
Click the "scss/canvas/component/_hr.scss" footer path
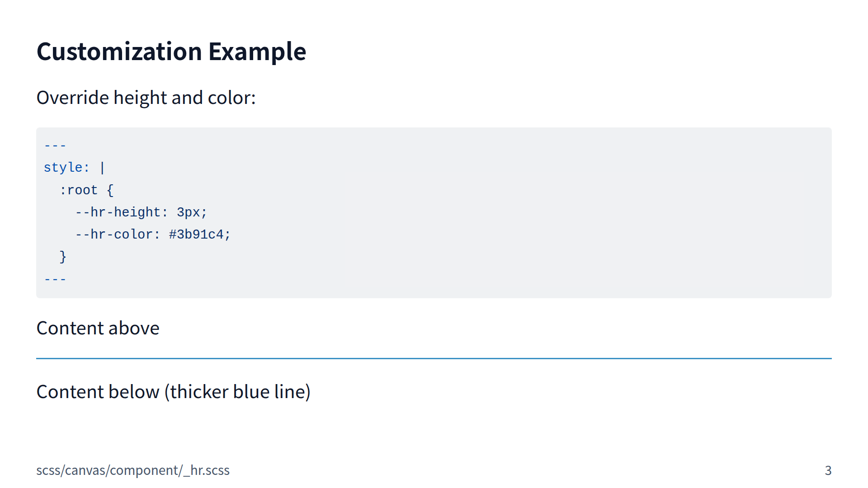pos(133,470)
